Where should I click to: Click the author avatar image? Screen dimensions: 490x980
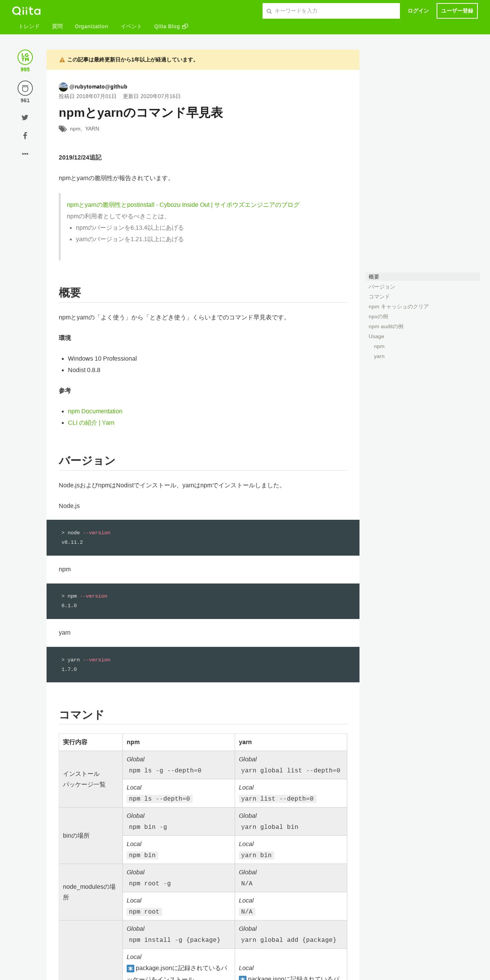[63, 87]
